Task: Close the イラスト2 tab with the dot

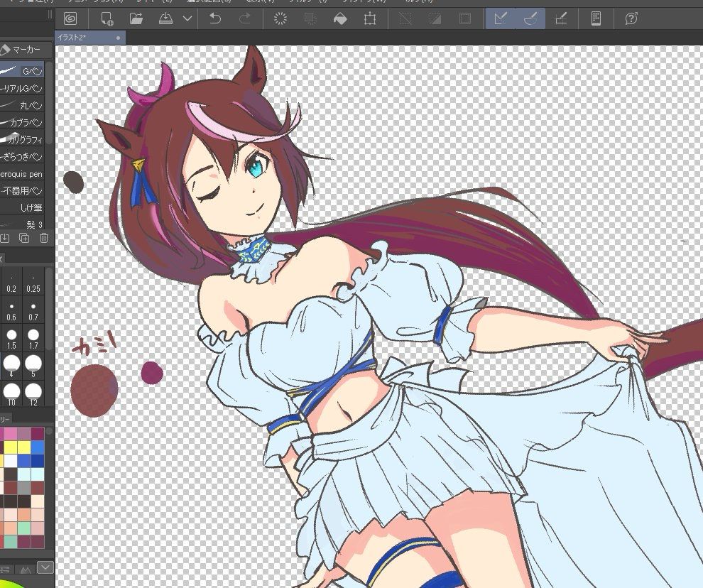Action: click(x=119, y=38)
